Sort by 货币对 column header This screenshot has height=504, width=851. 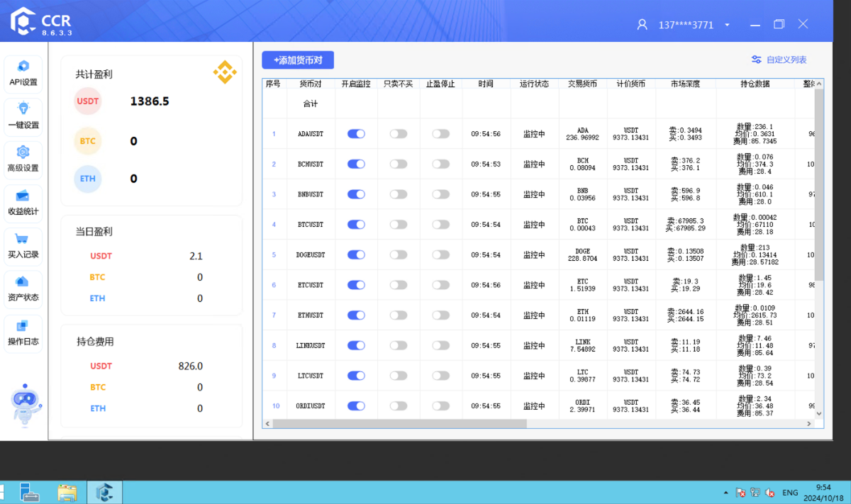click(311, 84)
